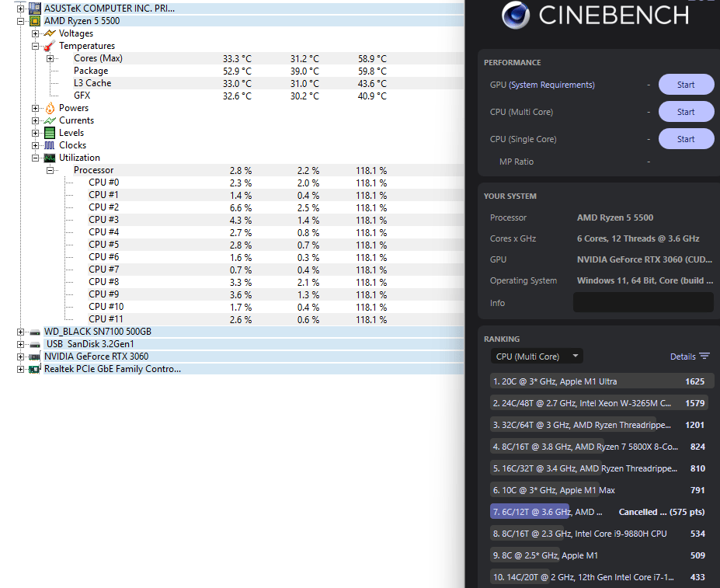Expand the Cores (Max) temperature entry

50,58
